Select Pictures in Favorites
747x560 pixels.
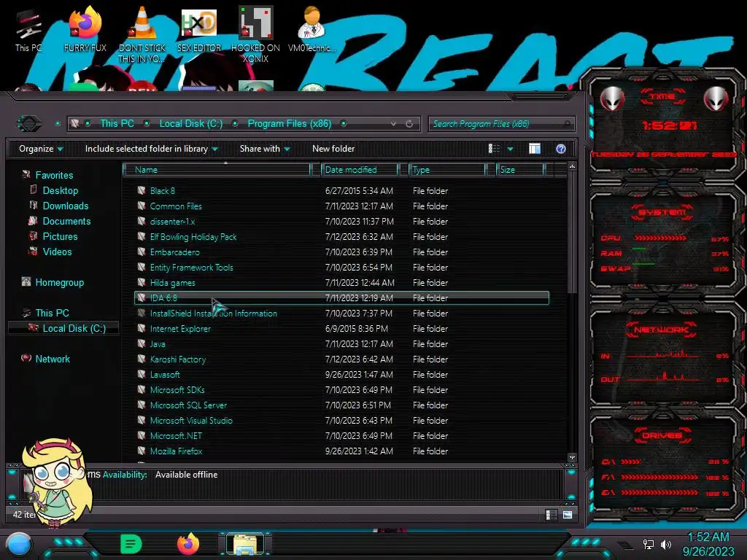60,236
